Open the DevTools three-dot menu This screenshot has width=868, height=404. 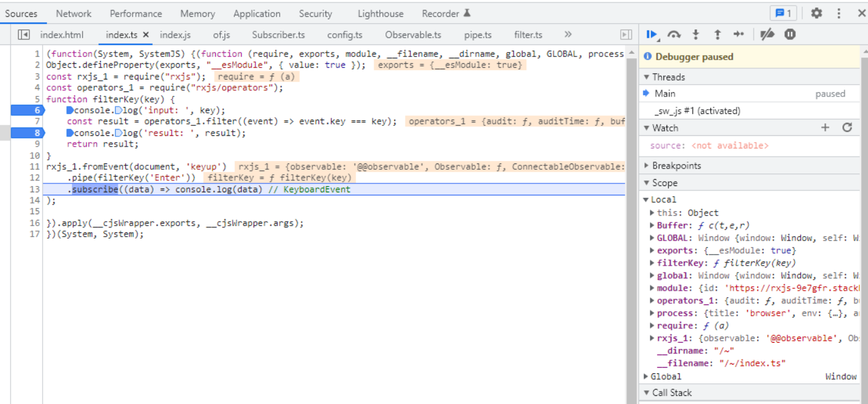coord(839,13)
